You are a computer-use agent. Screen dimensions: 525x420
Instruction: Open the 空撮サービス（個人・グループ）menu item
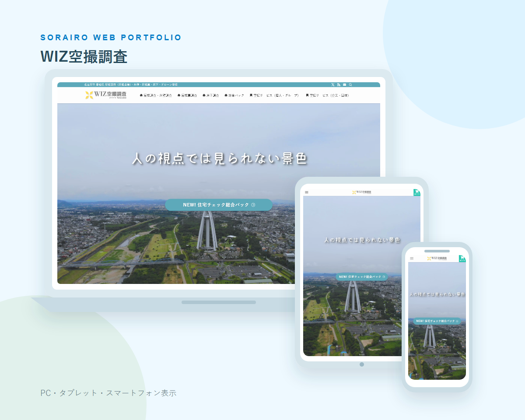click(x=274, y=95)
